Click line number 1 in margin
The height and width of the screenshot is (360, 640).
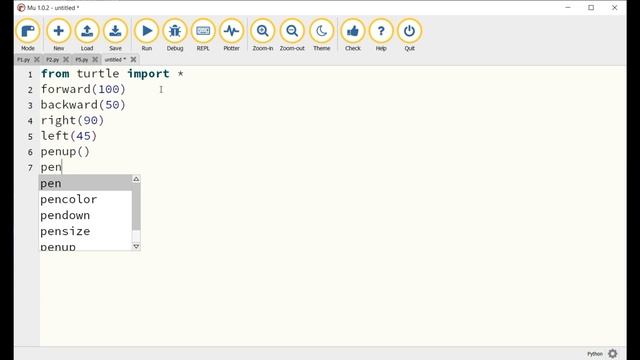click(x=30, y=75)
